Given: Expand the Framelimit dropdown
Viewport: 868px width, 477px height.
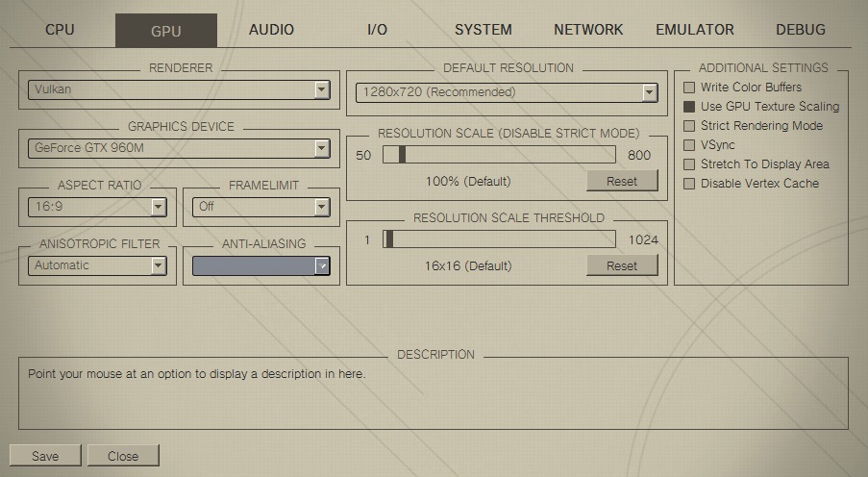Looking at the screenshot, I should pyautogui.click(x=262, y=208).
